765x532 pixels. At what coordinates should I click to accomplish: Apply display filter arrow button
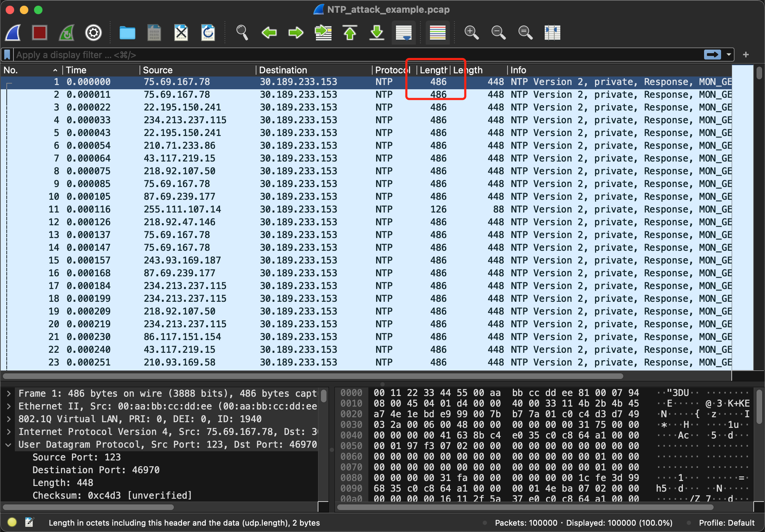click(x=712, y=55)
